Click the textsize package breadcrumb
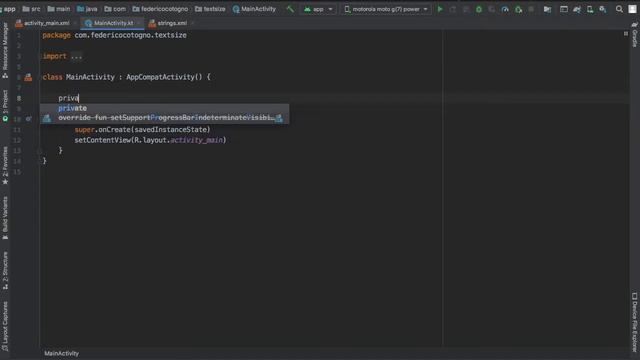 (x=210, y=9)
